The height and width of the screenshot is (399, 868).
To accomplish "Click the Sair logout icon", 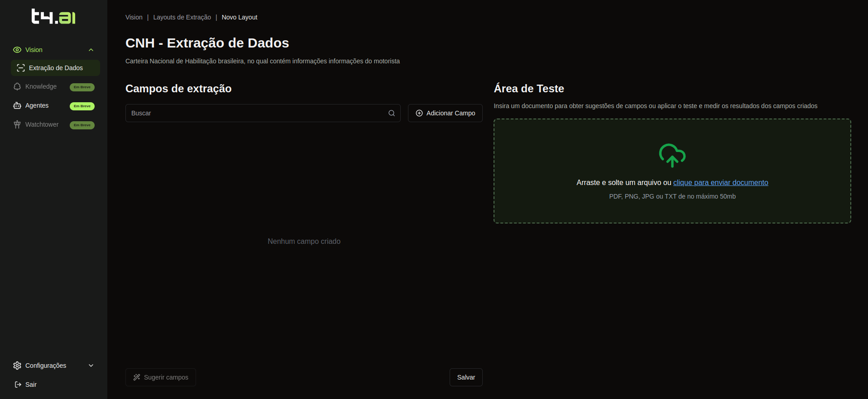I will [18, 385].
